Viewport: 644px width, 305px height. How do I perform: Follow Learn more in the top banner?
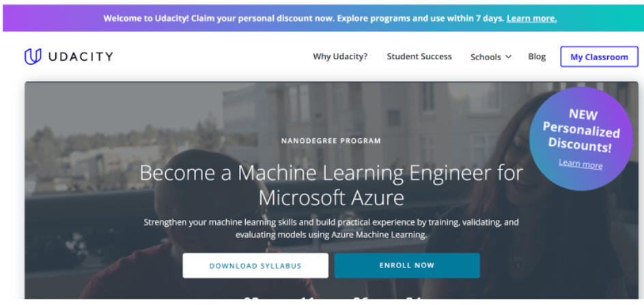coord(531,18)
